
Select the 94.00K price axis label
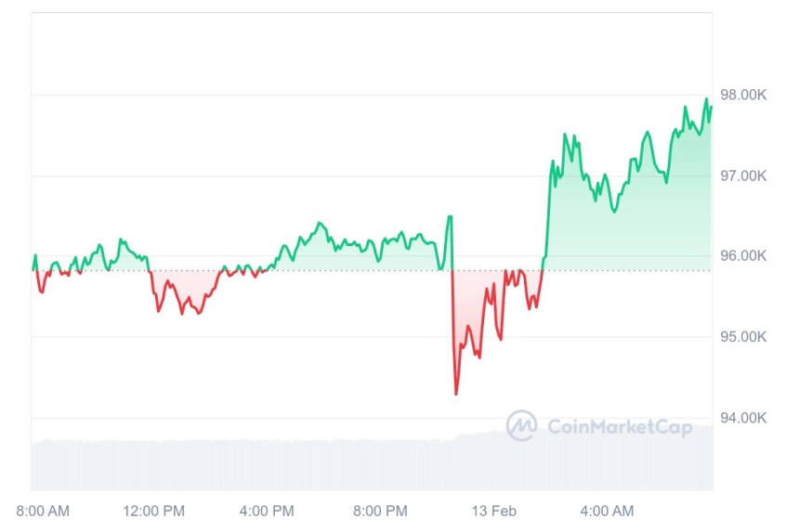(743, 418)
